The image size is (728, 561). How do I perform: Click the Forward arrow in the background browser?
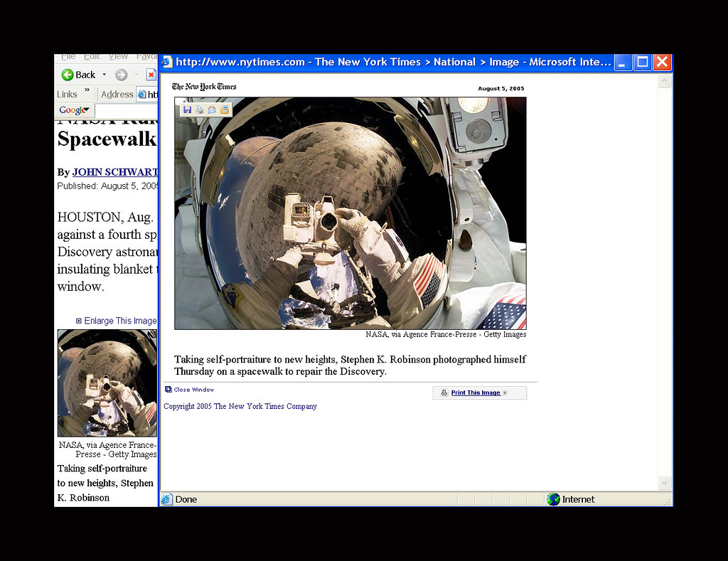point(121,75)
